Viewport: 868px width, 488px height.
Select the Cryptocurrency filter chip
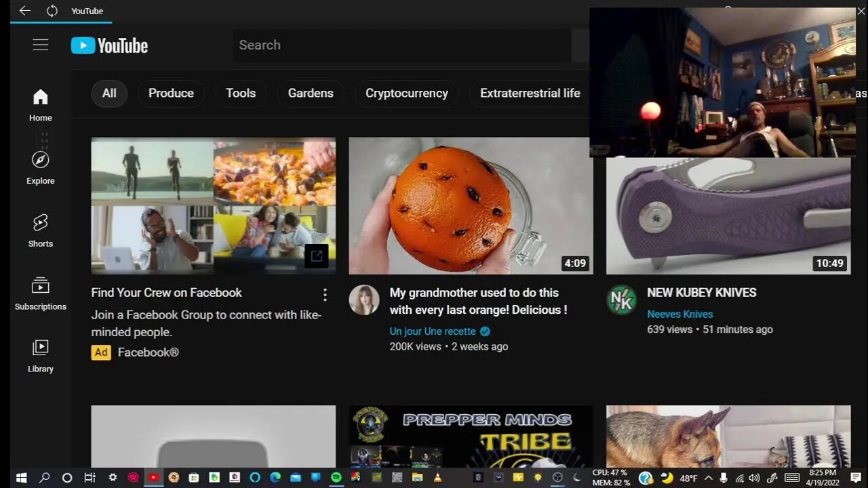click(x=407, y=94)
